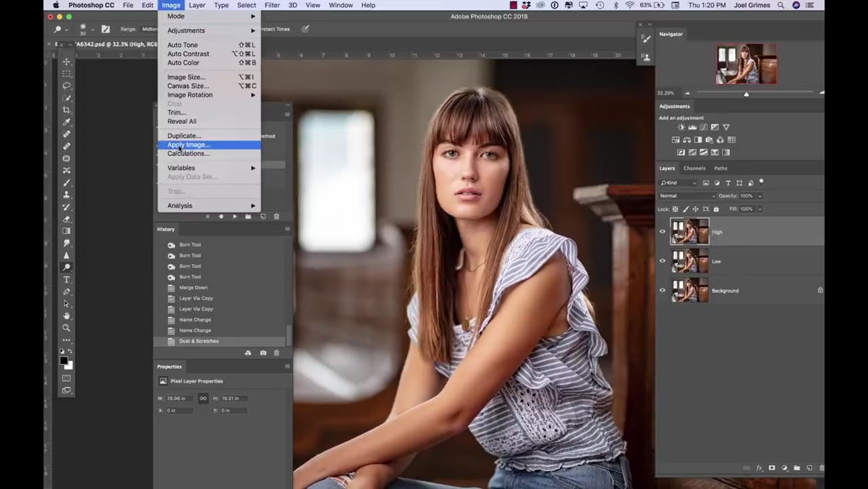Viewport: 868px width, 489px height.
Task: Choose Apply Image menu entry
Action: click(209, 145)
